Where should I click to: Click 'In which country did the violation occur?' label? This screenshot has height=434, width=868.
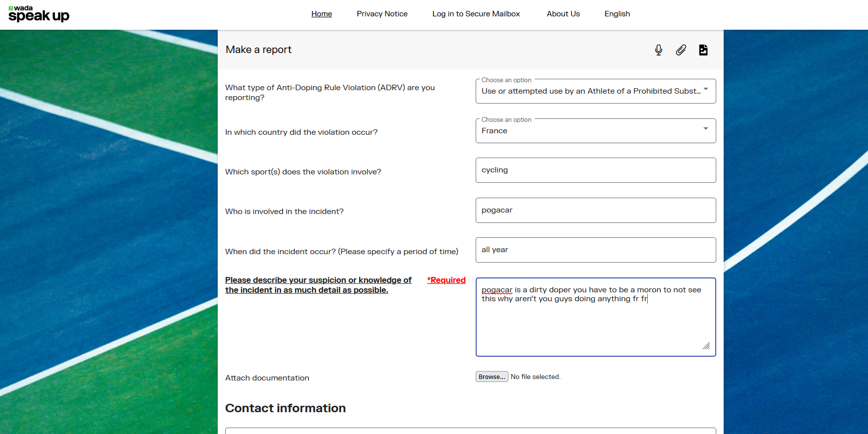point(302,132)
